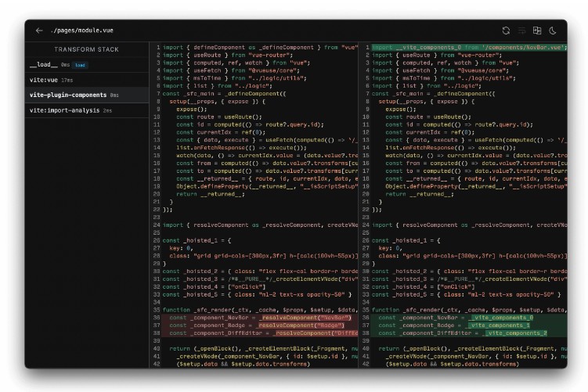This screenshot has height=392, width=588.
Task: Click left pane list.onFetchResponse line
Action: 241,148
